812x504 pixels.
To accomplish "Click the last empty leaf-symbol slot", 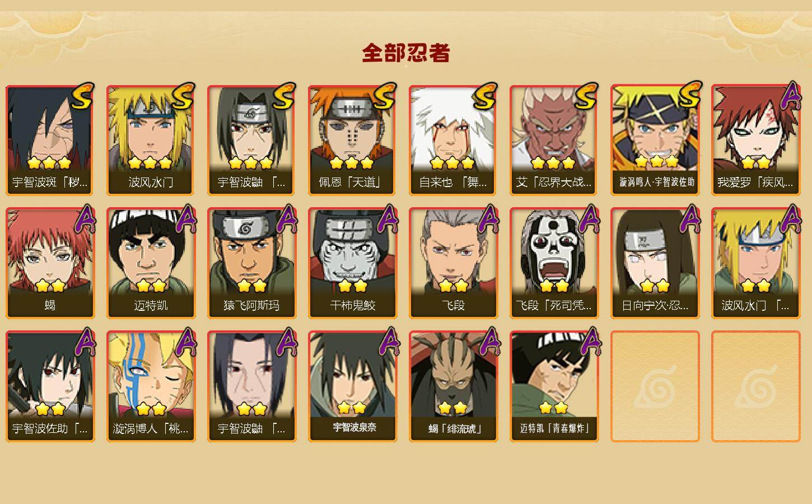I will pyautogui.click(x=755, y=386).
